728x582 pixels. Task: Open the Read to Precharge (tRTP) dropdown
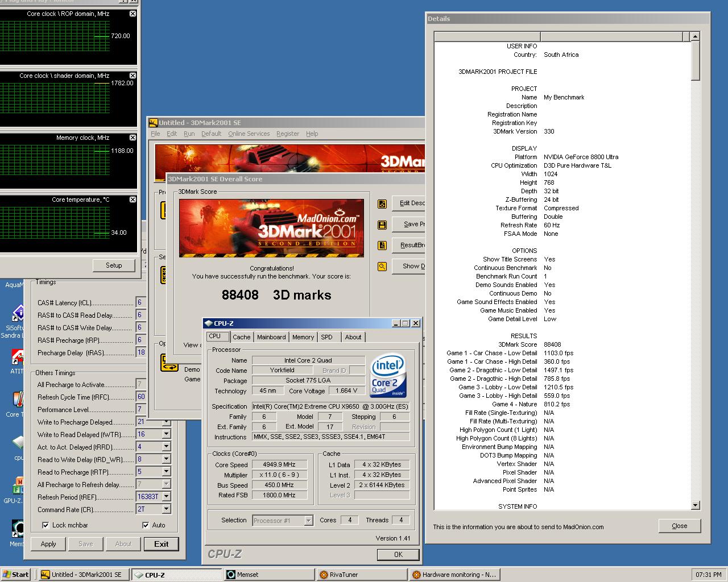click(x=166, y=472)
